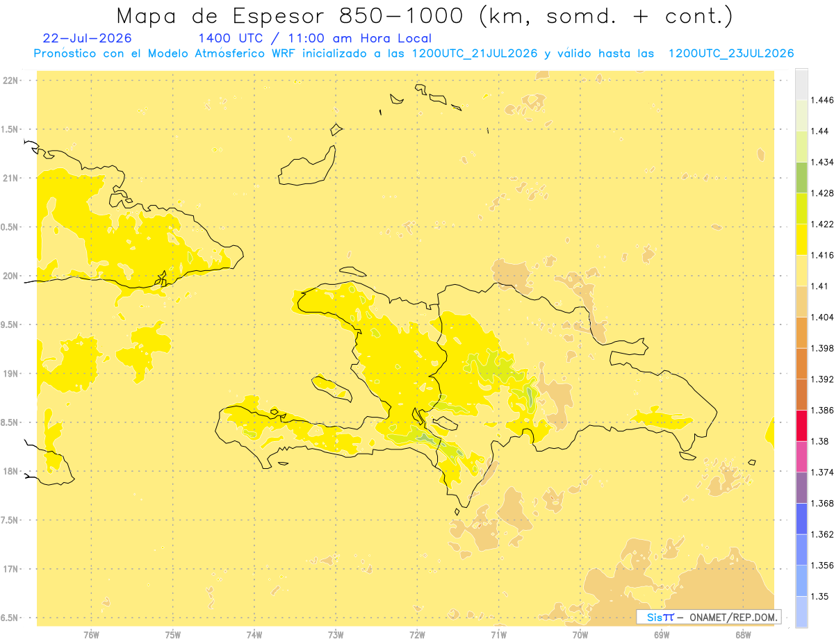Pick the blue legend swatch between 1.362 and 1.368
Viewport: 834px width, 644px height.
801,518
